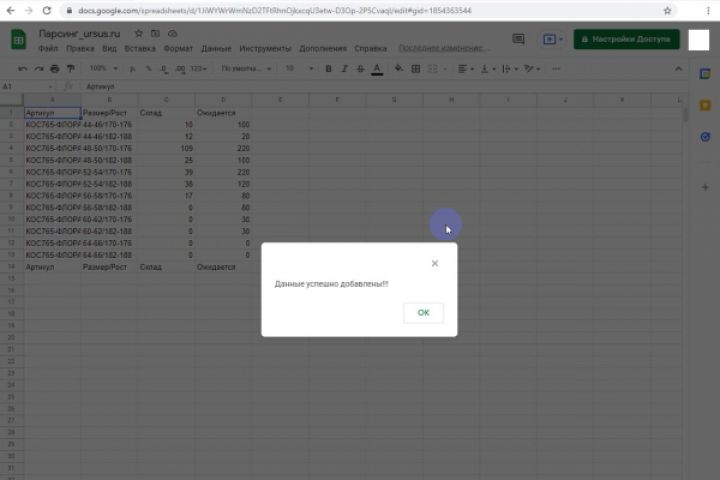Select cell with value 109
This screenshot has height=480, width=720.
tap(166, 148)
